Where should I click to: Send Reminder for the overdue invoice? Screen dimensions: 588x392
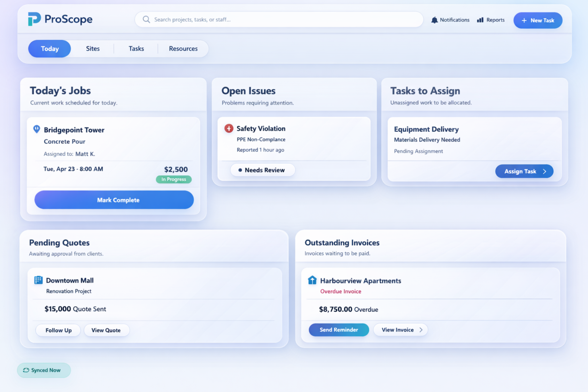click(339, 330)
